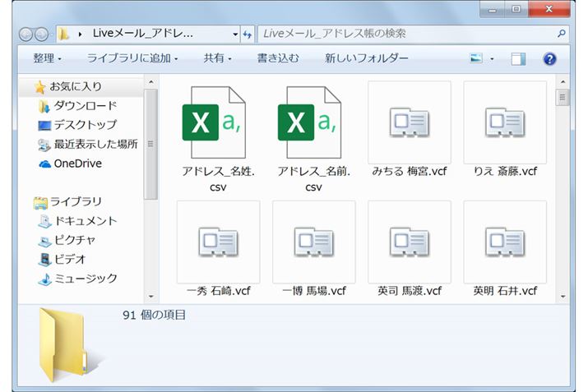Click the Liveメール_アドレス帳の検索 search field
Image resolution: width=588 pixels, height=392 pixels.
(x=407, y=35)
